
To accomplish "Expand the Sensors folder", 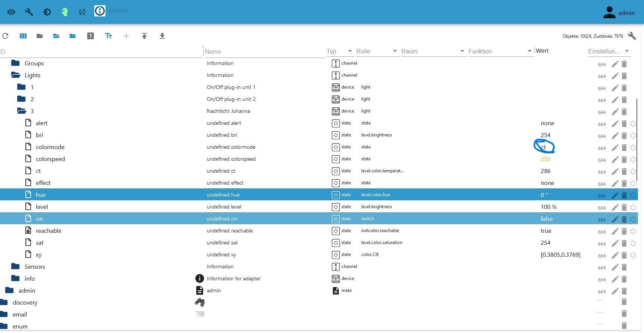I will (16, 266).
